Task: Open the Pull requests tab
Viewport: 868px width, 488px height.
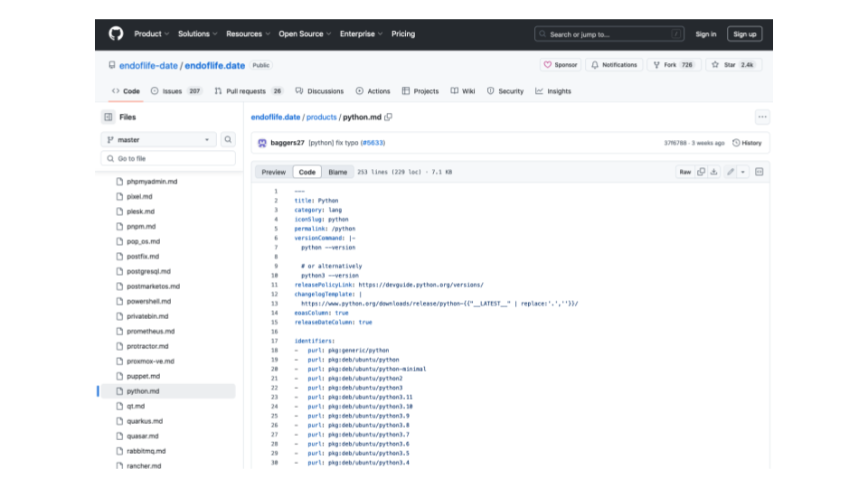Action: (x=249, y=91)
